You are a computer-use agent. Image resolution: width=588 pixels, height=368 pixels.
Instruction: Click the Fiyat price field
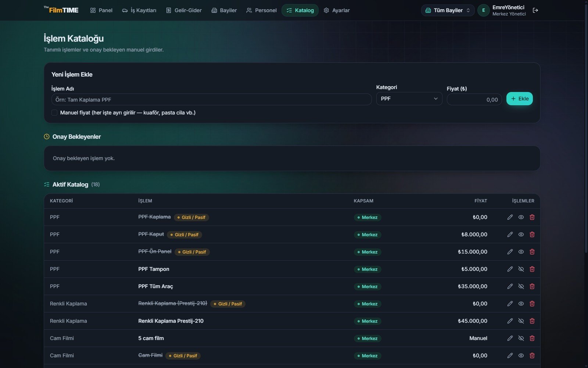pos(474,99)
